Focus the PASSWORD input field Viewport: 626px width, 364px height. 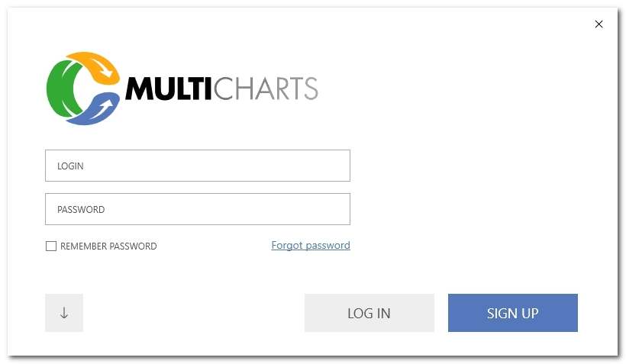coord(198,209)
